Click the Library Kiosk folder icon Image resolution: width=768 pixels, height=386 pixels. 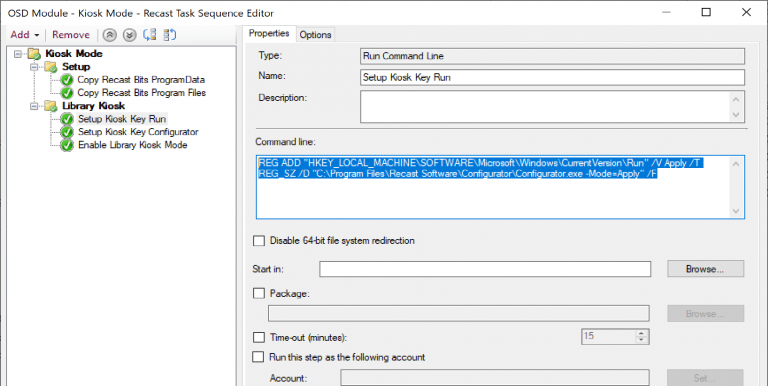(x=50, y=106)
